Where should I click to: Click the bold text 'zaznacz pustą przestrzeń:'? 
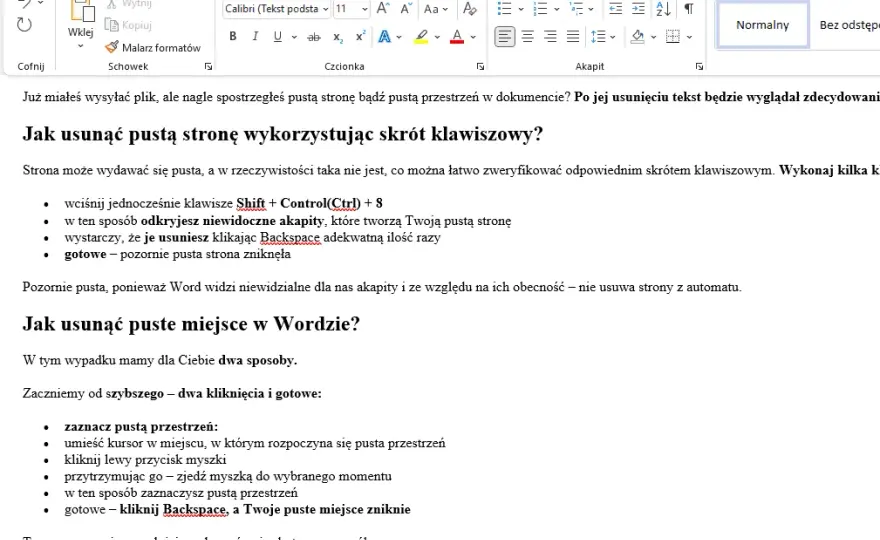pyautogui.click(x=141, y=427)
